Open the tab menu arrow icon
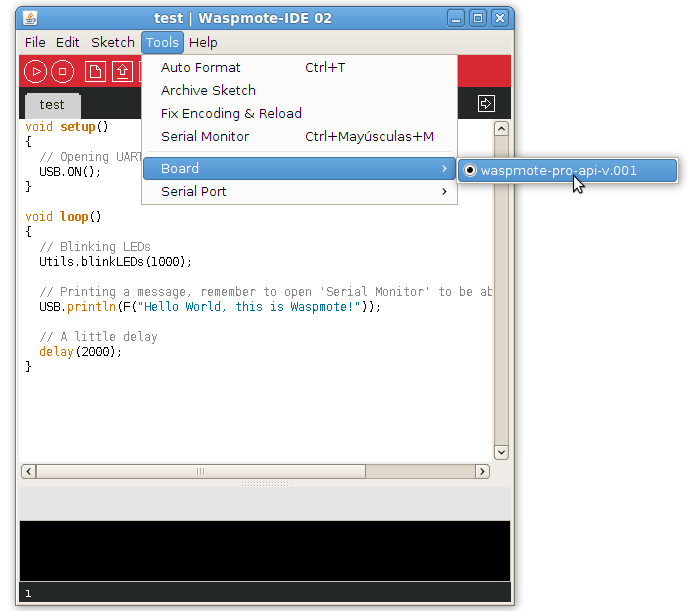Screen dimensions: 691x611 (486, 104)
